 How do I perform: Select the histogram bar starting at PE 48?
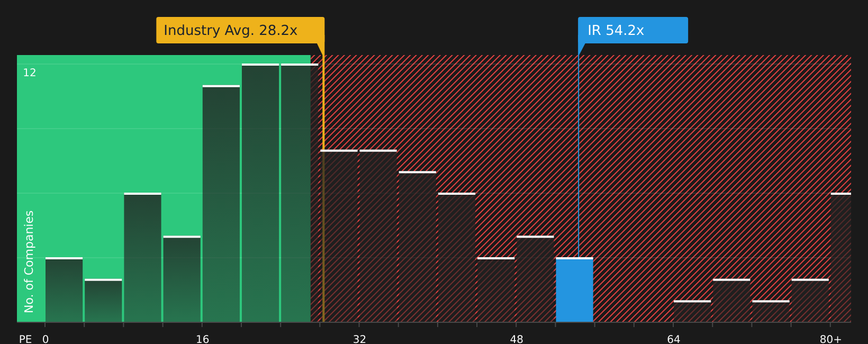(535, 279)
